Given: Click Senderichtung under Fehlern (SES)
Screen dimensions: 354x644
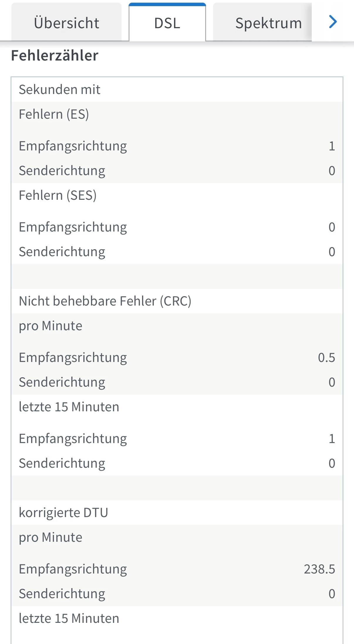Looking at the screenshot, I should [x=62, y=252].
